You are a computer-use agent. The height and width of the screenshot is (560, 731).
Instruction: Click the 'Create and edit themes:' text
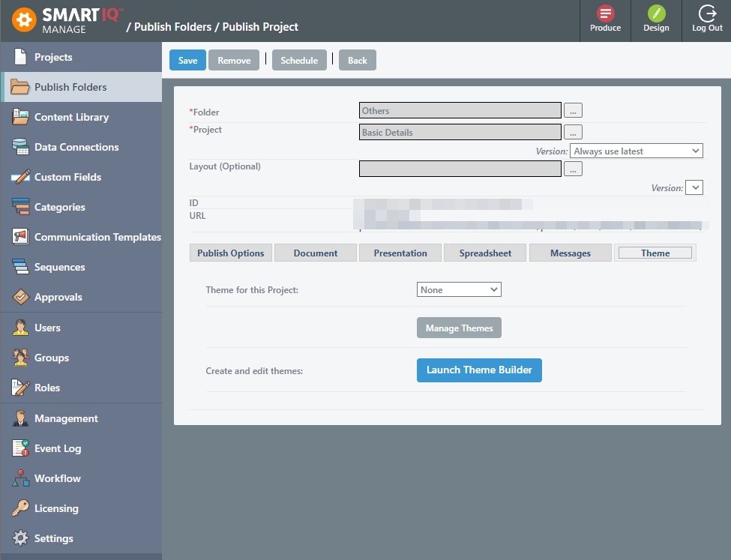coord(254,370)
